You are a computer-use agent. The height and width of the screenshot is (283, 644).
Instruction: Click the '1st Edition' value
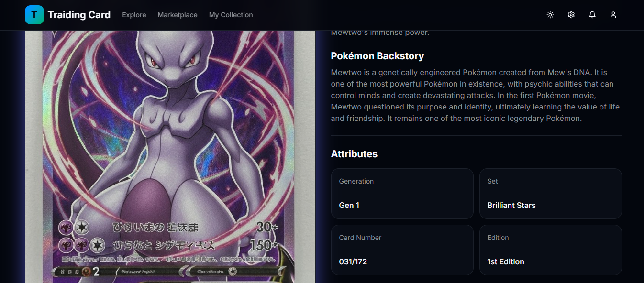click(x=506, y=261)
